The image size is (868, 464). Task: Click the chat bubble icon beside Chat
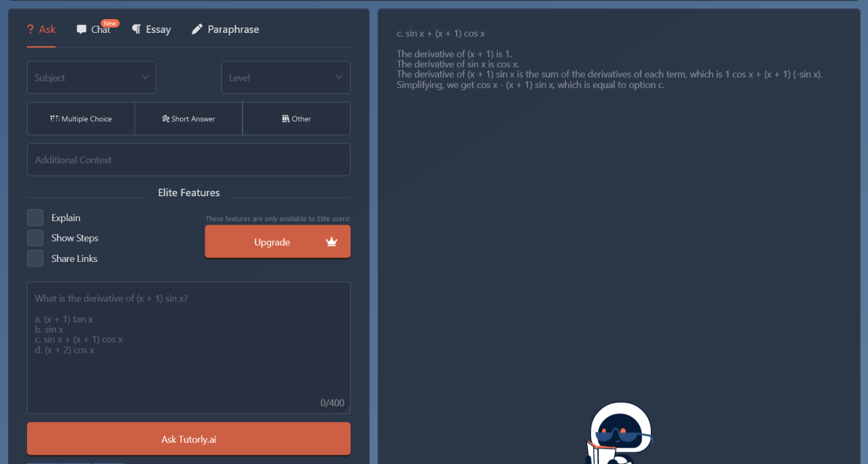click(80, 29)
